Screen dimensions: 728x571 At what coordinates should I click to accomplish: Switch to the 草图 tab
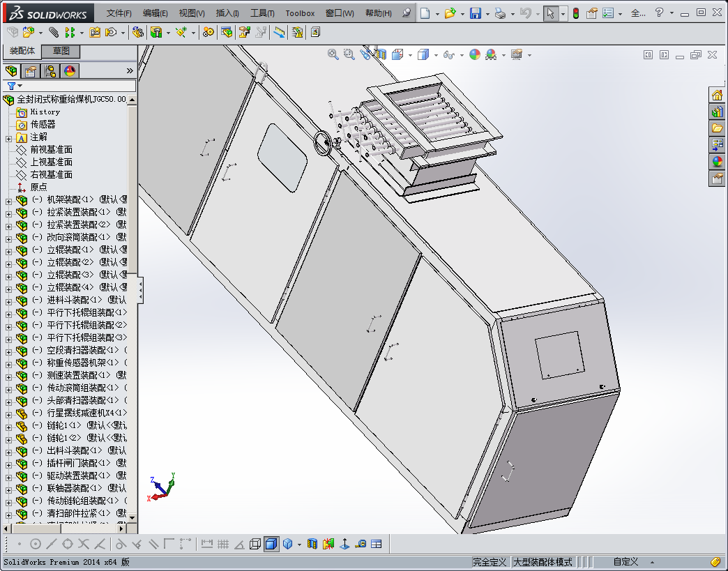pyautogui.click(x=61, y=51)
